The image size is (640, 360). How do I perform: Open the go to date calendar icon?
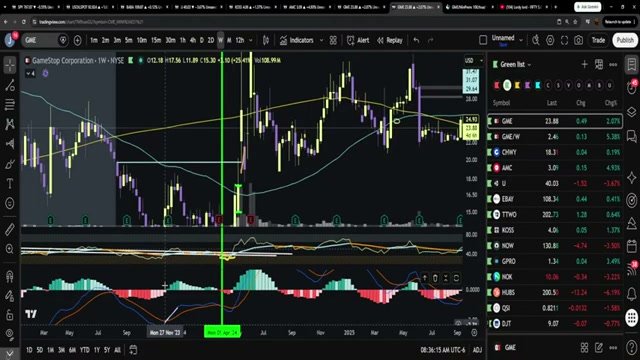[133, 350]
